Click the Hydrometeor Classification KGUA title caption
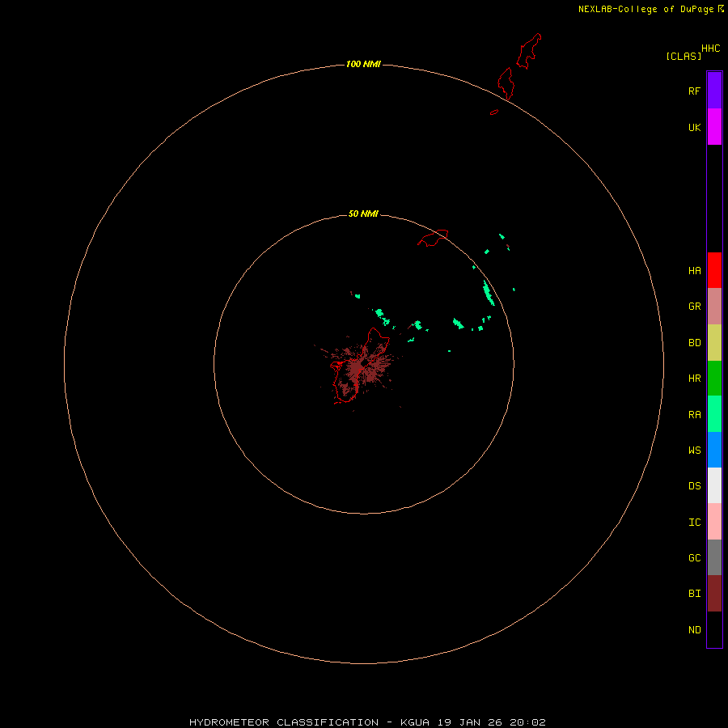This screenshot has height=728, width=728. click(x=367, y=722)
